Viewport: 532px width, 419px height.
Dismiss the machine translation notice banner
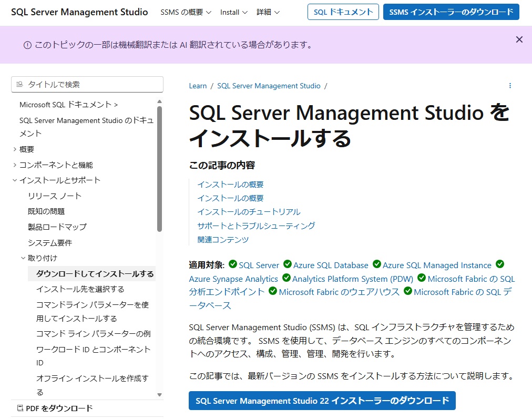click(x=519, y=39)
